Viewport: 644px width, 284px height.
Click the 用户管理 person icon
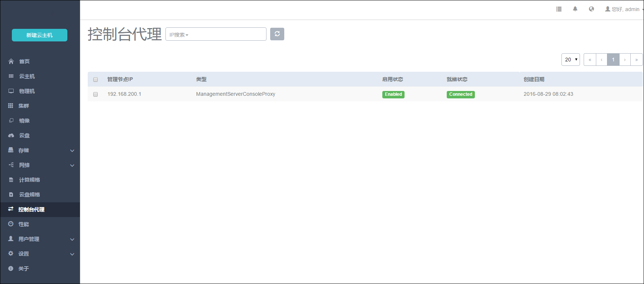[11, 239]
